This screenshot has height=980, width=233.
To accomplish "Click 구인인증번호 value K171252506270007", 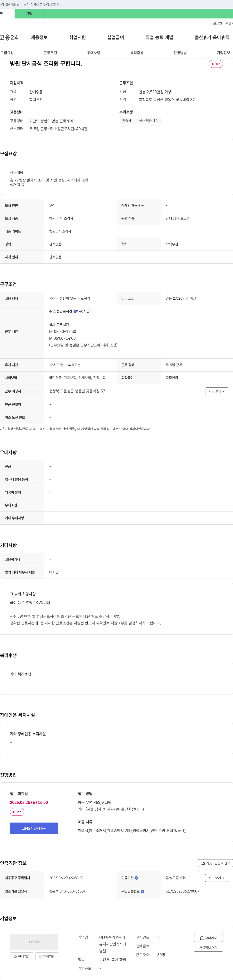I will click(x=183, y=891).
